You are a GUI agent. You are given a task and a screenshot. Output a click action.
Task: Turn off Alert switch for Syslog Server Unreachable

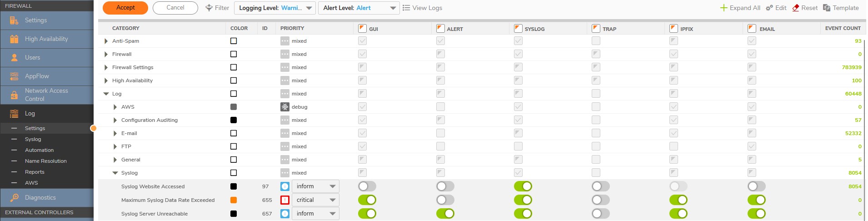[445, 214]
